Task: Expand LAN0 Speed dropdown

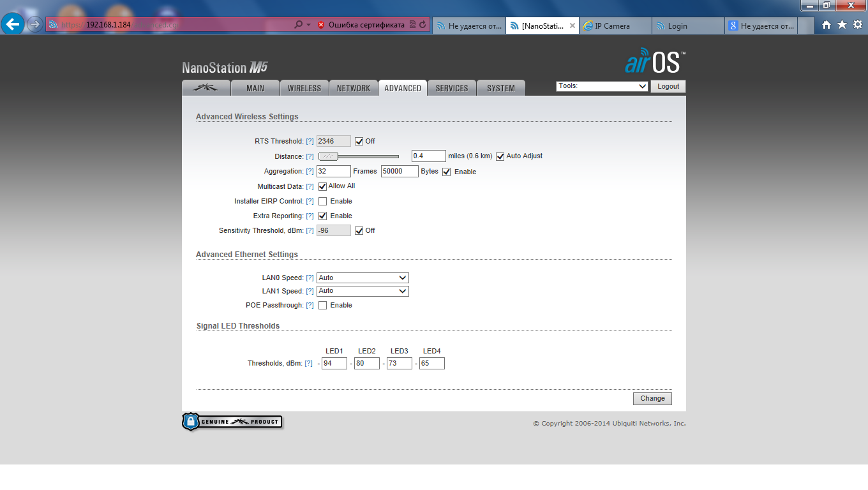Action: coord(363,278)
